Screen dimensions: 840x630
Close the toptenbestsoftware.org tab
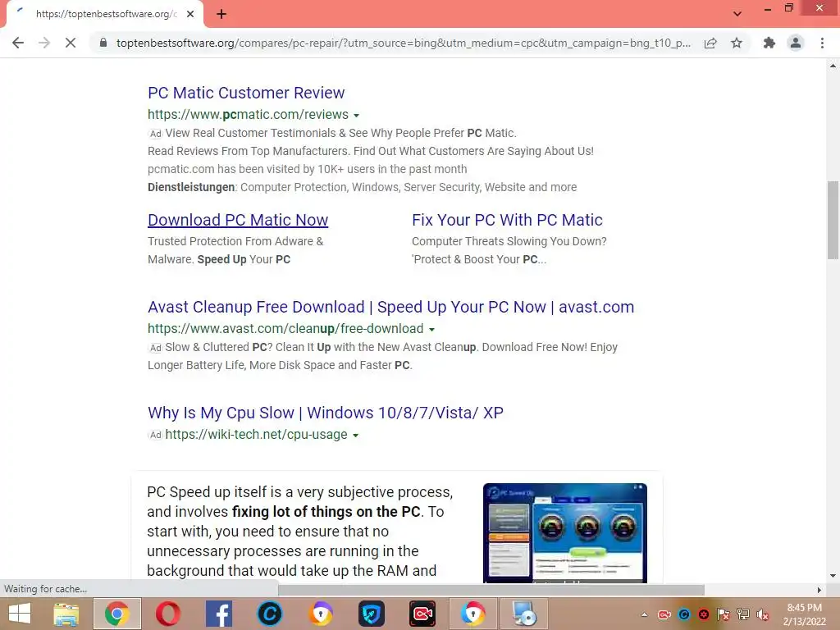pos(190,14)
